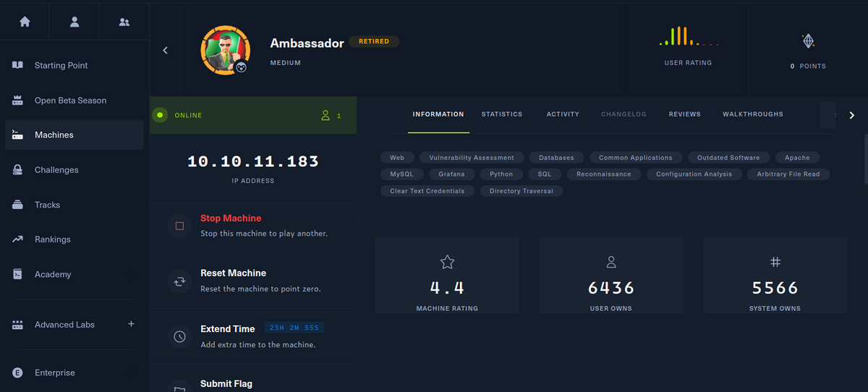Expand Advanced Labs with plus sign

131,324
